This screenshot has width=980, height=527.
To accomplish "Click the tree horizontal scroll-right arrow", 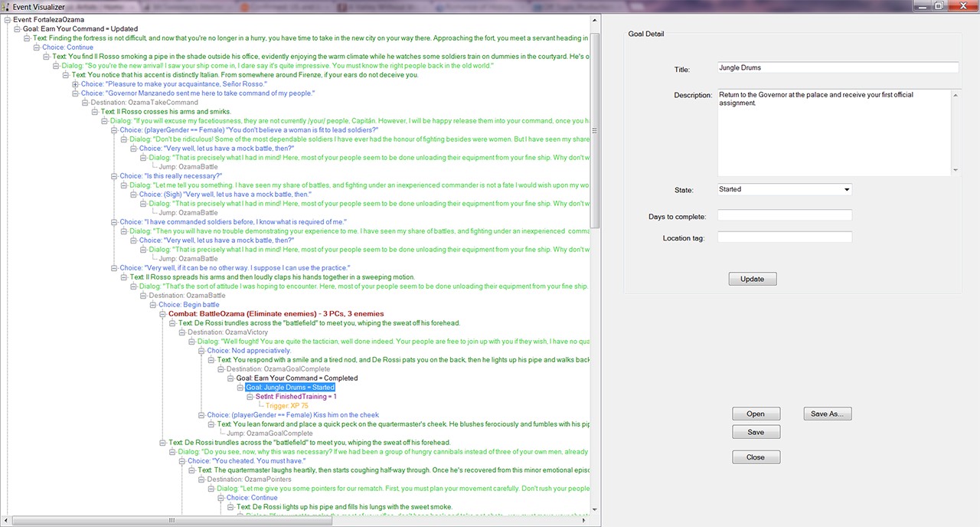I will (585, 521).
